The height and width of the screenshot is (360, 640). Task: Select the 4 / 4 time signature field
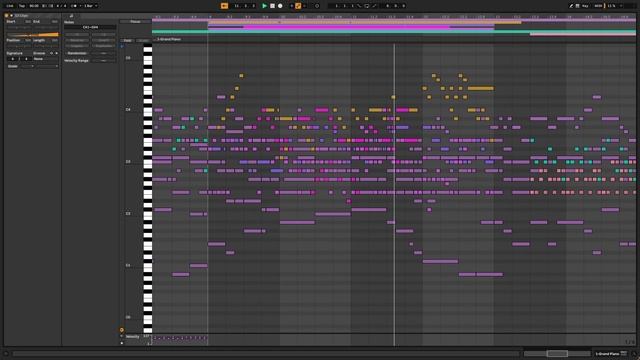click(61, 6)
